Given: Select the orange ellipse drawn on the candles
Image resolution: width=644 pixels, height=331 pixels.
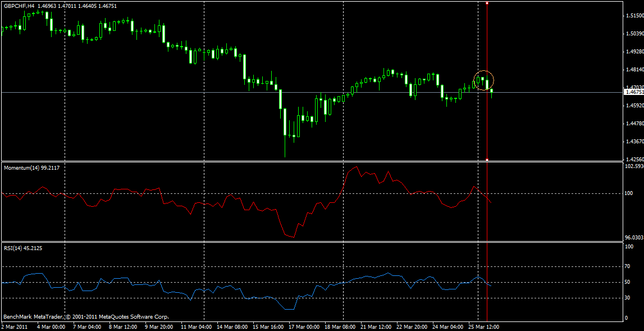Looking at the screenshot, I should click(x=483, y=80).
